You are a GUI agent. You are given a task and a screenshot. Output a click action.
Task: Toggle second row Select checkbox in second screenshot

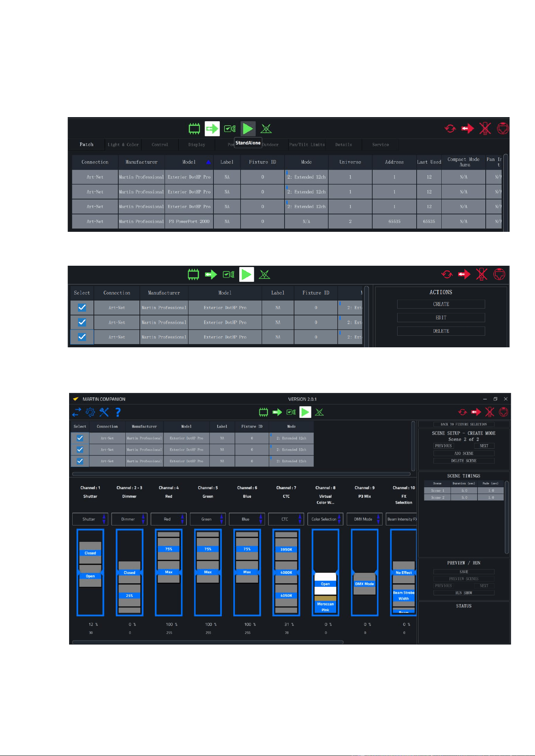(82, 322)
